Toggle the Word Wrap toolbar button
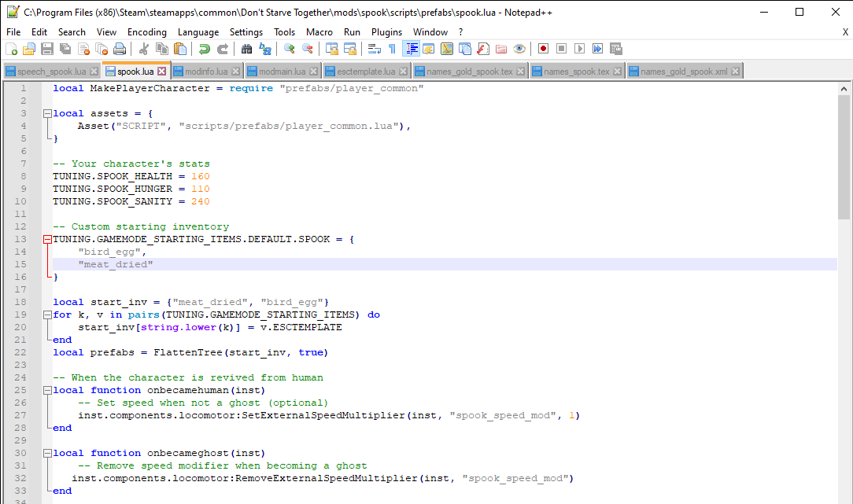 (375, 49)
